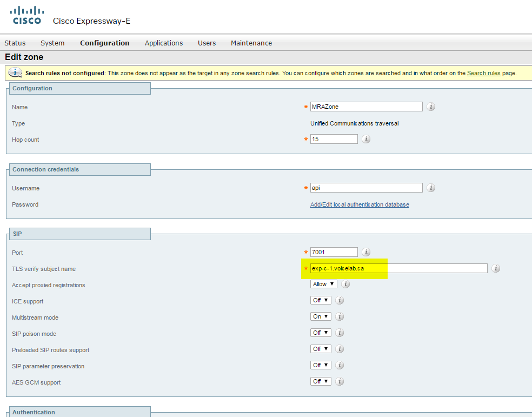
Task: Open the Applications menu
Action: pyautogui.click(x=164, y=43)
